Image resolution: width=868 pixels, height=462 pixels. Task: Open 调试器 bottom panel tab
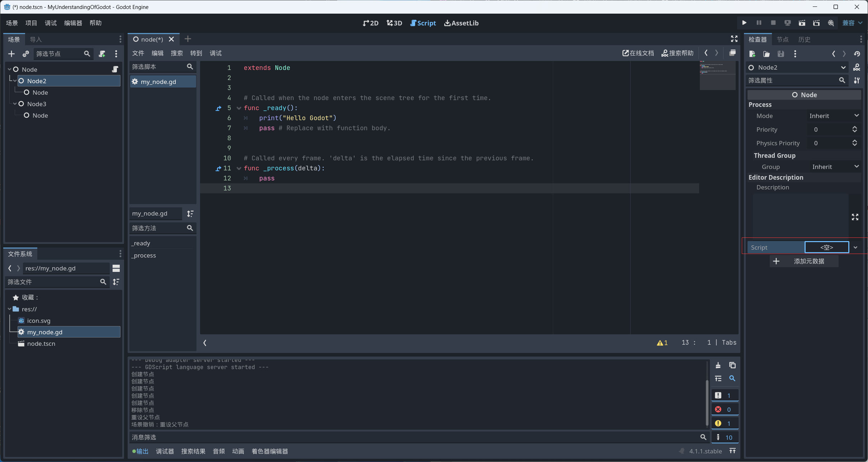click(165, 451)
